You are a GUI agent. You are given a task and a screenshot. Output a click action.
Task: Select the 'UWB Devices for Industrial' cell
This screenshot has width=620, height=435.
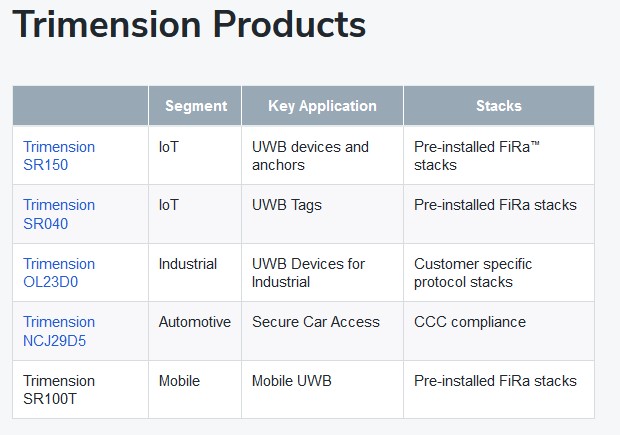309,273
